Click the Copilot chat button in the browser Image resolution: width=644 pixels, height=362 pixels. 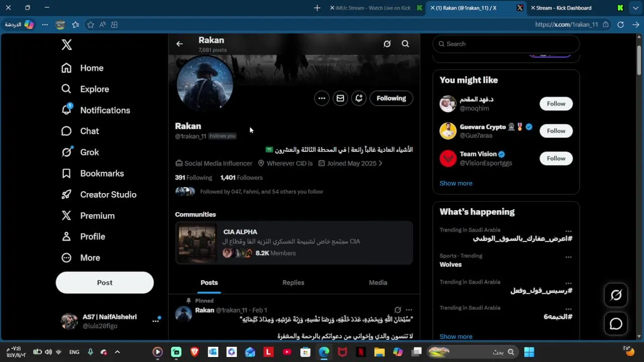[x=20, y=25]
